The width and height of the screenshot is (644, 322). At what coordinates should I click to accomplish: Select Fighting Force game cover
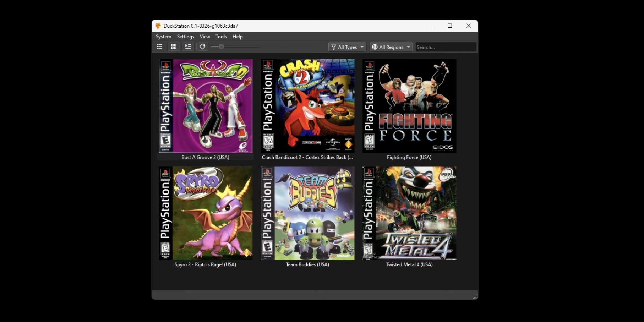pyautogui.click(x=409, y=106)
